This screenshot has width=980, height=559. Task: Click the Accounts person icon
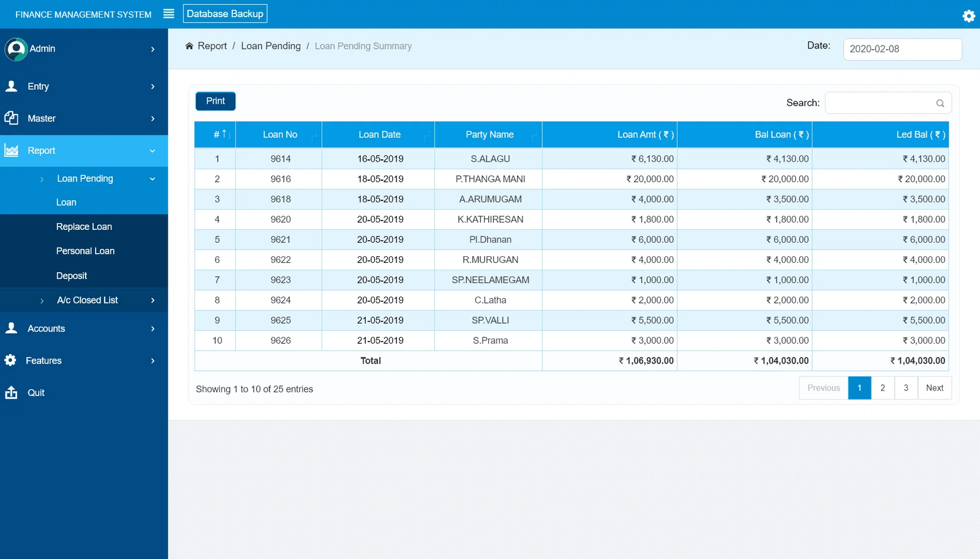click(x=11, y=329)
